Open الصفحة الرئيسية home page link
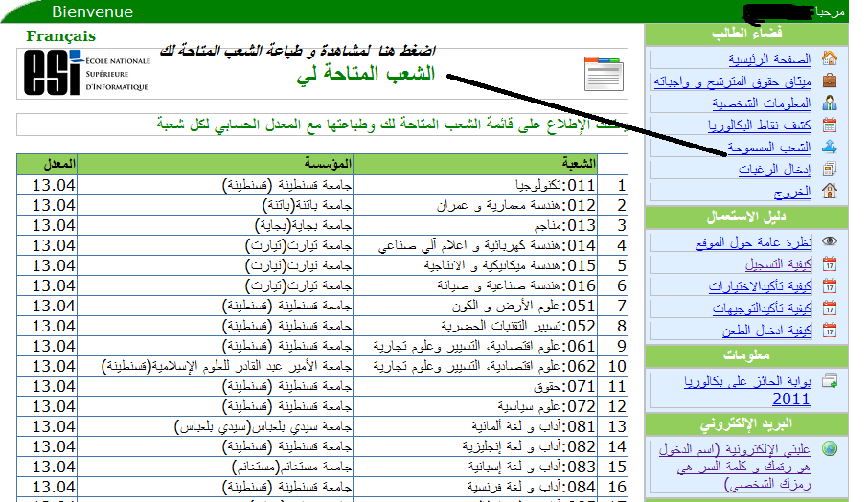 pos(769,58)
